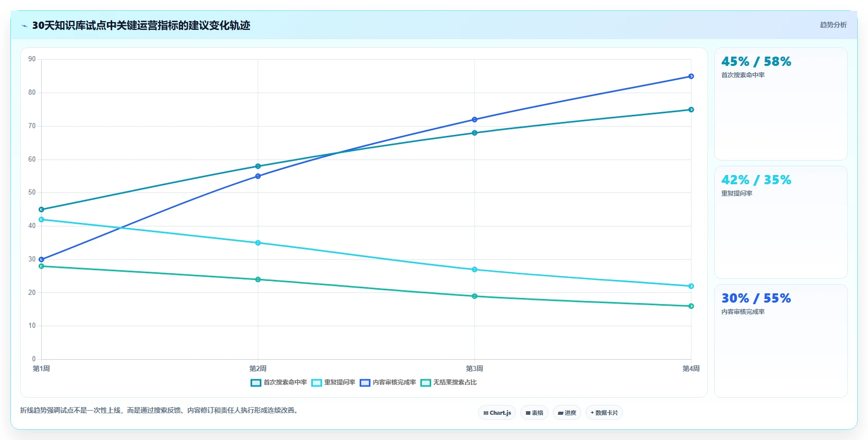Viewport: 868px width, 440px height.
Task: Click 内容审核完成率 data point at 第4周
Action: (691, 76)
